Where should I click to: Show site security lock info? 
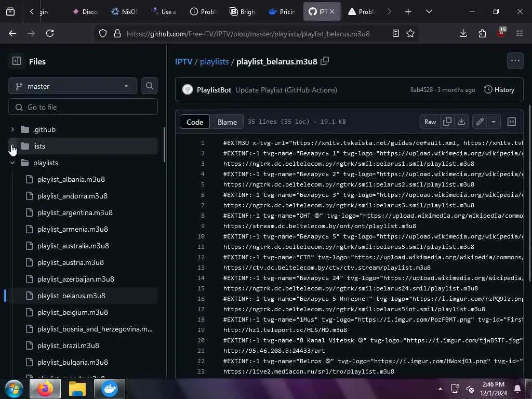[117, 33]
